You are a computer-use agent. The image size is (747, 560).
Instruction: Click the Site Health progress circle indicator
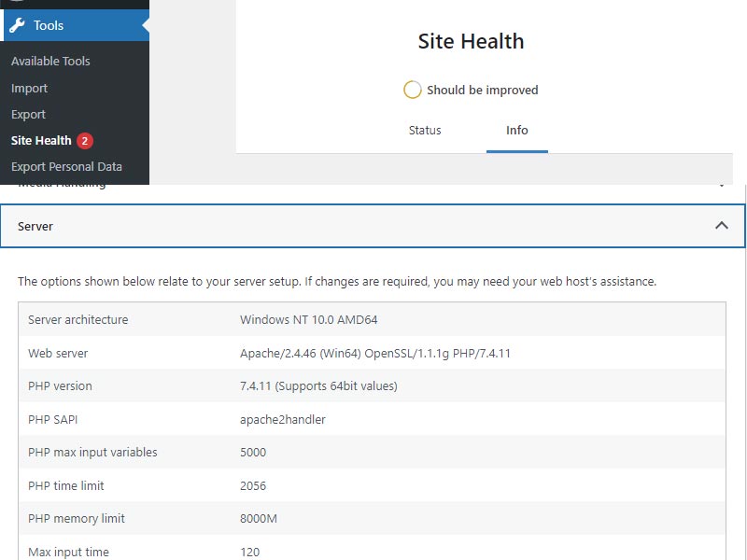click(x=412, y=90)
